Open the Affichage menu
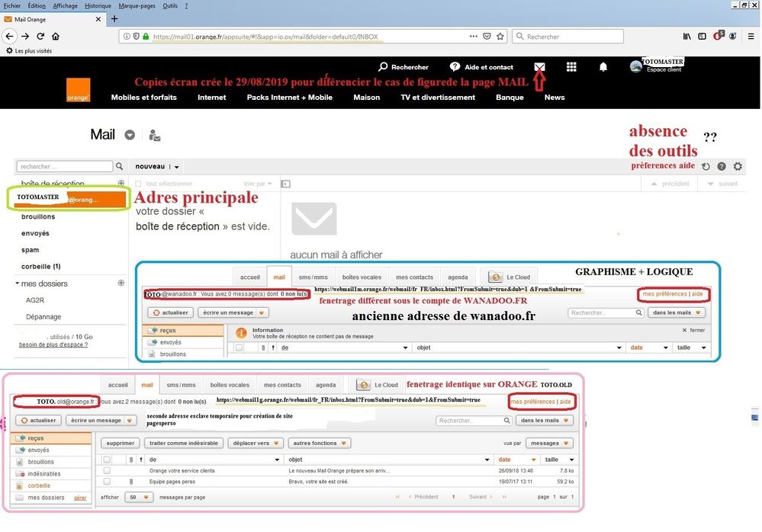 [x=65, y=6]
